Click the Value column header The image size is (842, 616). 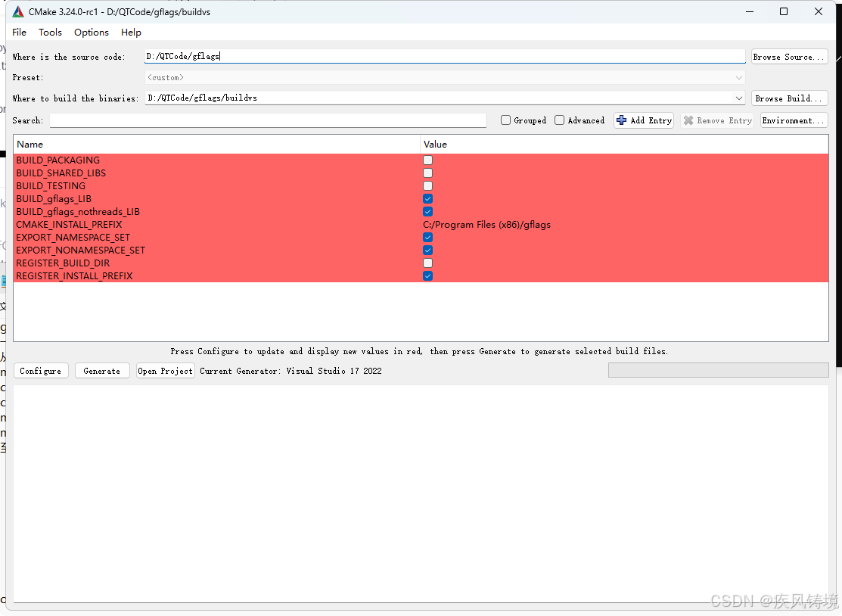[624, 144]
